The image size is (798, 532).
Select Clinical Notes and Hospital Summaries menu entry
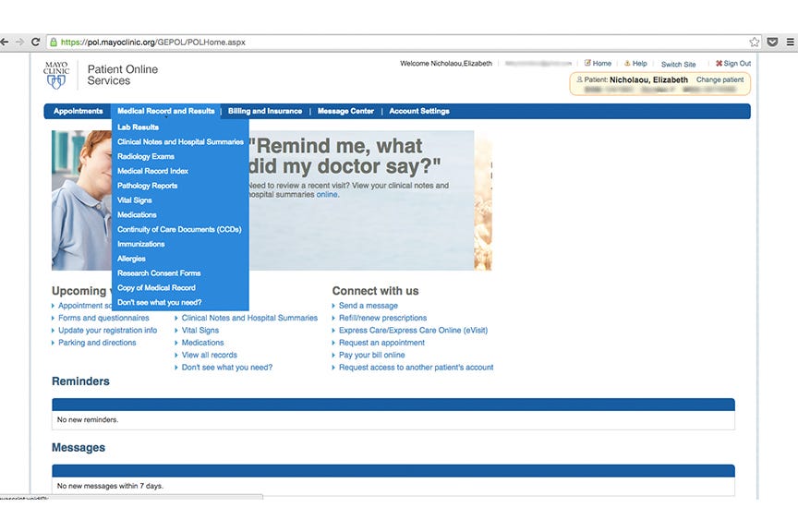tap(181, 142)
